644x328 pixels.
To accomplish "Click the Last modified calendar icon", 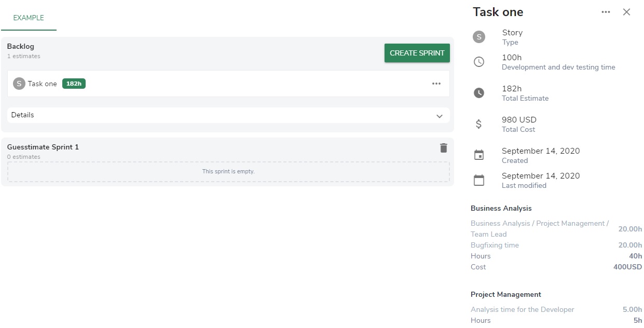I will tap(479, 180).
